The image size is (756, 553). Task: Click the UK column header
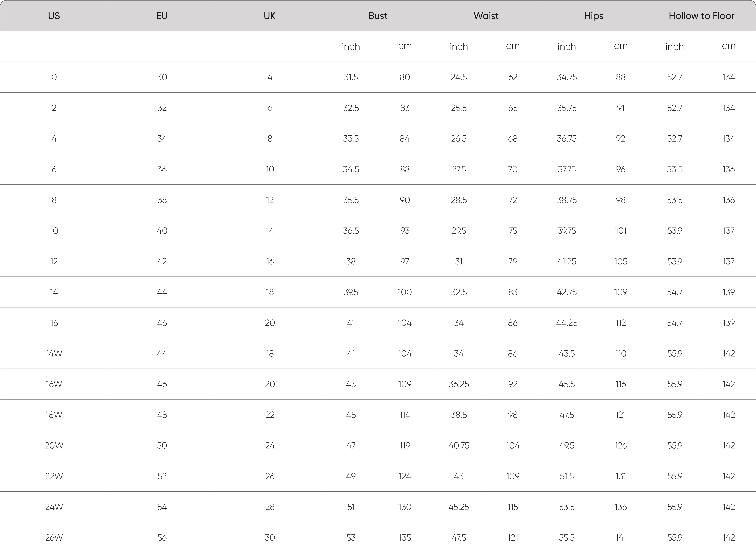(270, 16)
